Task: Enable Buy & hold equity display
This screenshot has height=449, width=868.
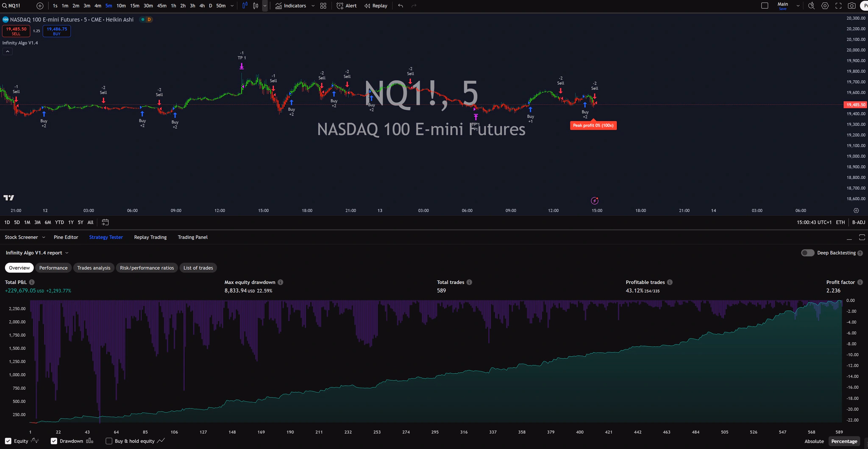Action: (x=108, y=441)
